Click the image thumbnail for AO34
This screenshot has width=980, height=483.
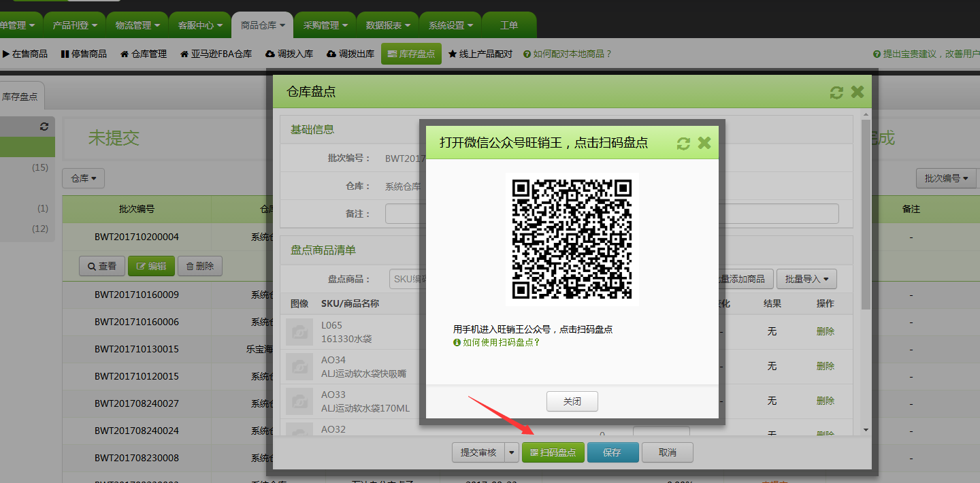(299, 367)
